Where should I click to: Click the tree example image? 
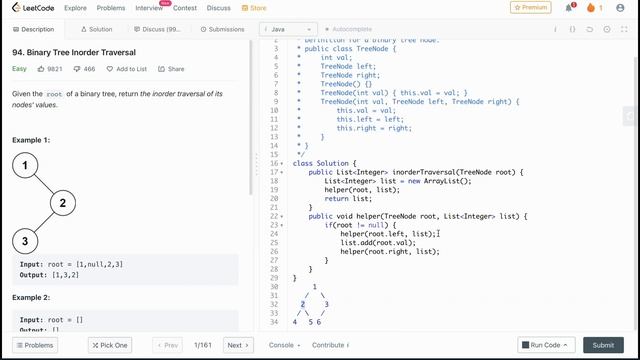(x=44, y=203)
